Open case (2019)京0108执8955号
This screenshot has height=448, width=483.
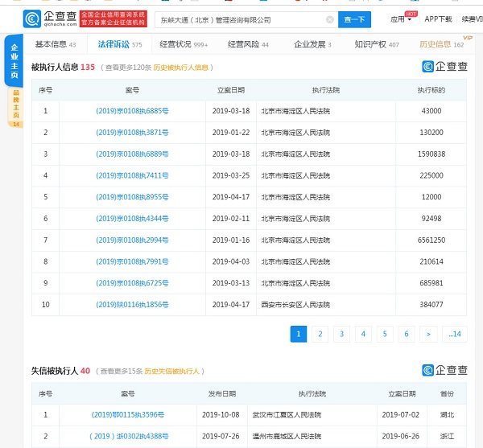click(132, 197)
